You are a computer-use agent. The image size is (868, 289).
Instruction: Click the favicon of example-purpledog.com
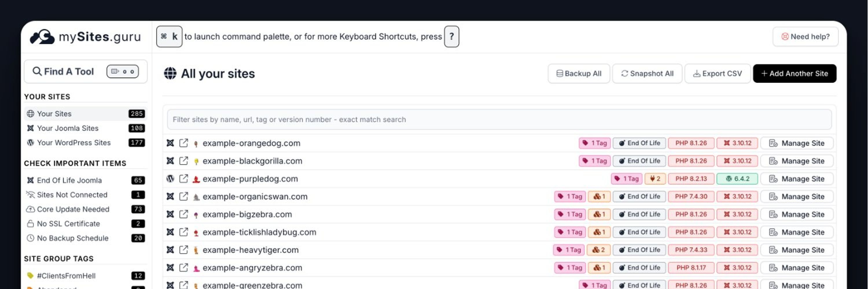[x=196, y=179]
